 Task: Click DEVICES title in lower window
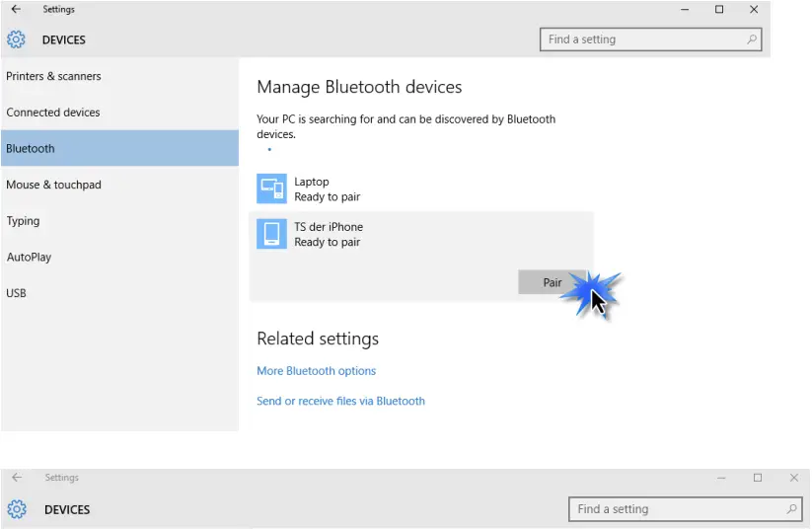coord(67,510)
